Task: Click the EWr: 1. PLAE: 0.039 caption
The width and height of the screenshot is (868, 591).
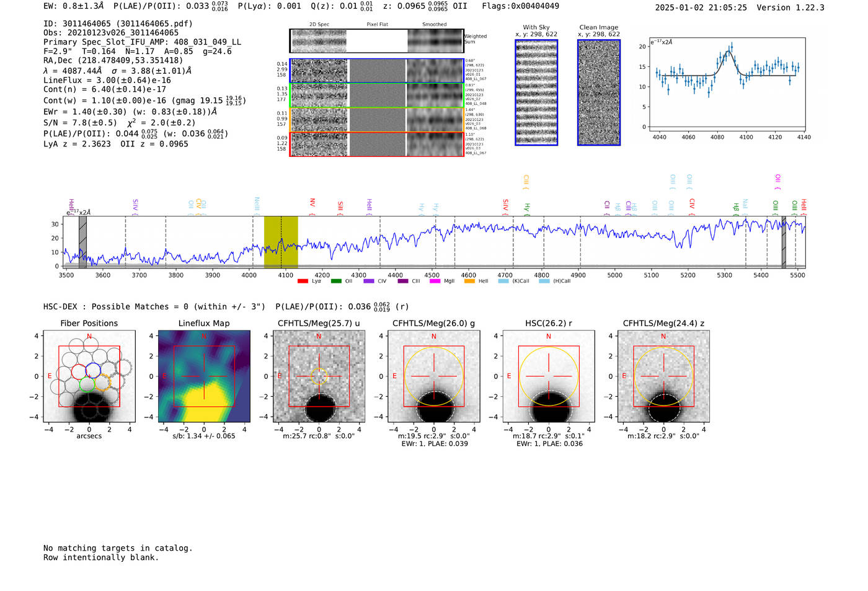Action: tap(434, 444)
